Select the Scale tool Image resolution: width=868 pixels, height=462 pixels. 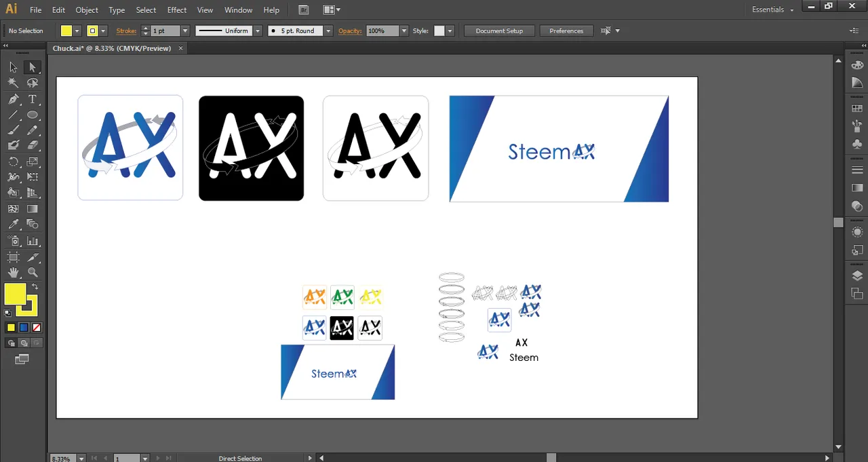32,161
